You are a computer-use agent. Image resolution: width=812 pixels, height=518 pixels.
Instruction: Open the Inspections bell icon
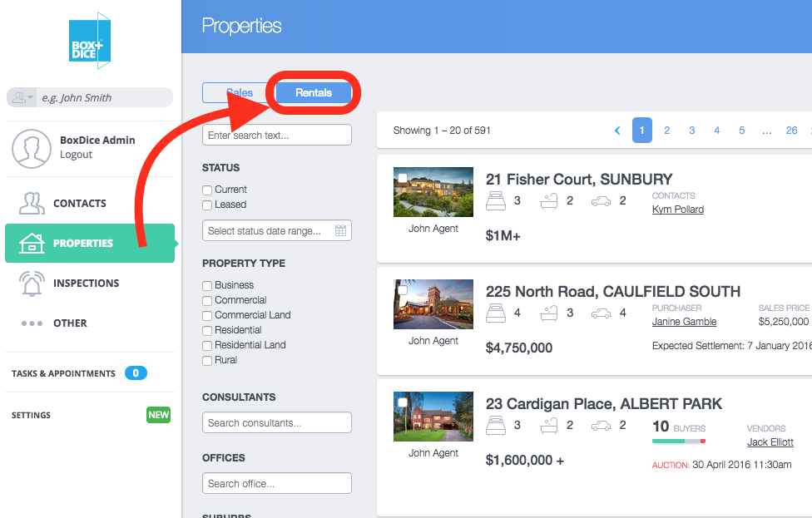click(x=32, y=283)
